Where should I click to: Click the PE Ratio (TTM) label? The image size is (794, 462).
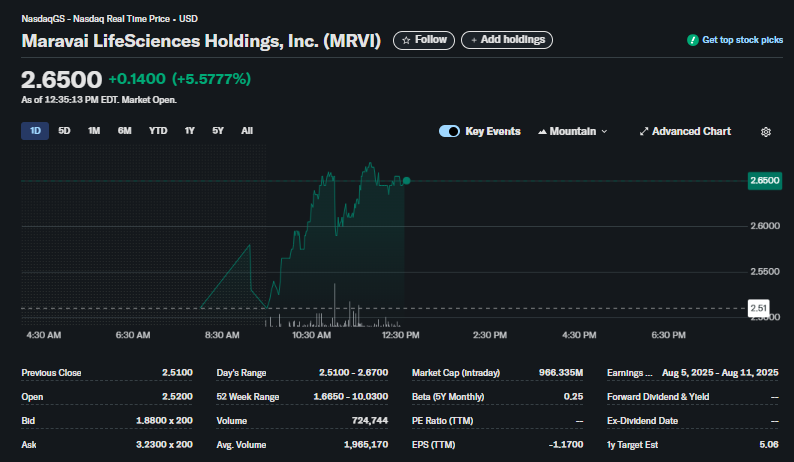(442, 420)
